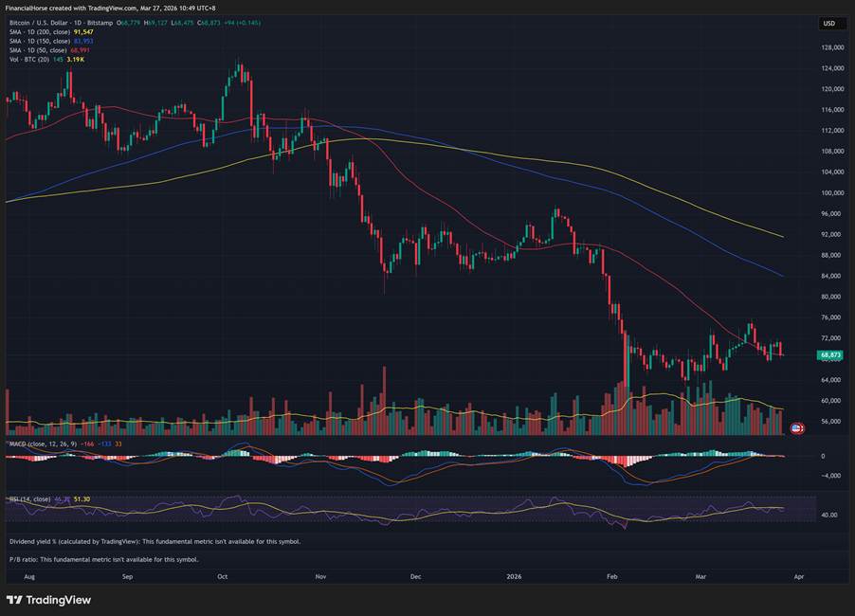Click the Feb label on time axis
855x616 pixels.
click(611, 575)
